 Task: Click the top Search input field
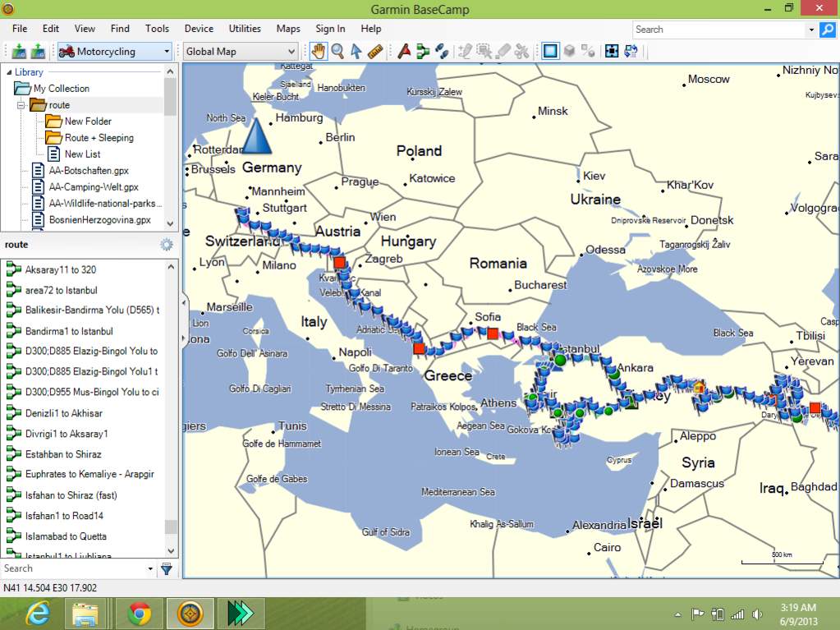point(719,30)
